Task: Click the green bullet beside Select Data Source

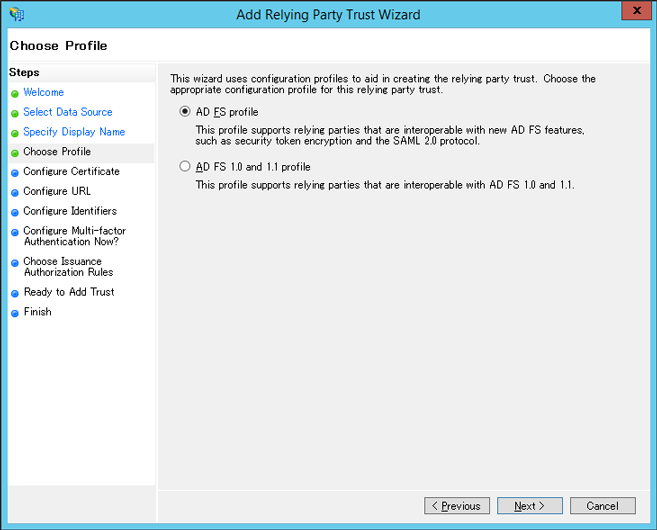Action: (15, 114)
